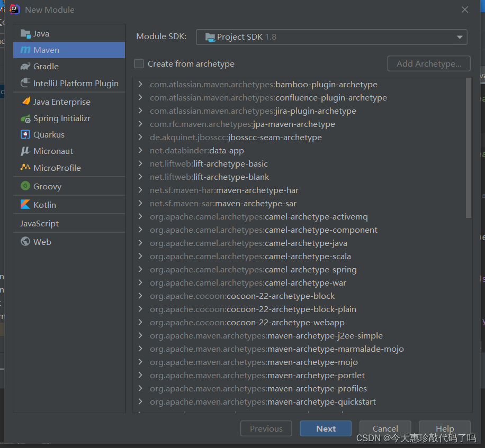
Task: Choose Spring Initializr module type
Action: (x=69, y=118)
